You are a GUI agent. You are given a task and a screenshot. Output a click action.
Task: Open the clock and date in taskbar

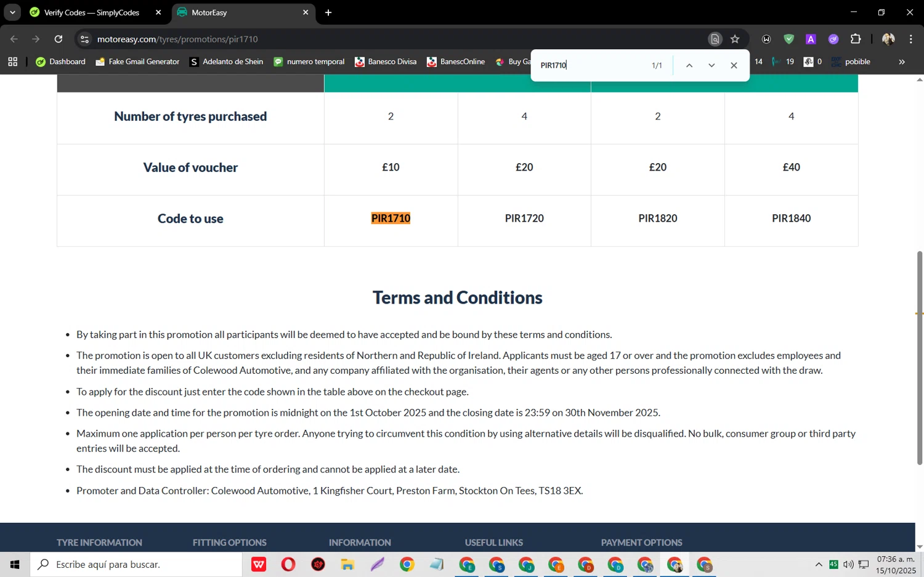[x=896, y=564]
